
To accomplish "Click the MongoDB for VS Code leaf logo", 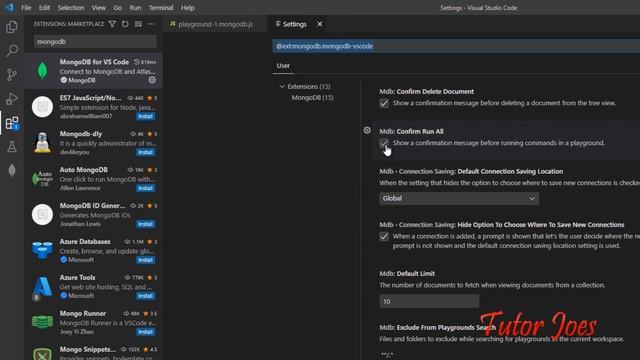I will [x=42, y=71].
